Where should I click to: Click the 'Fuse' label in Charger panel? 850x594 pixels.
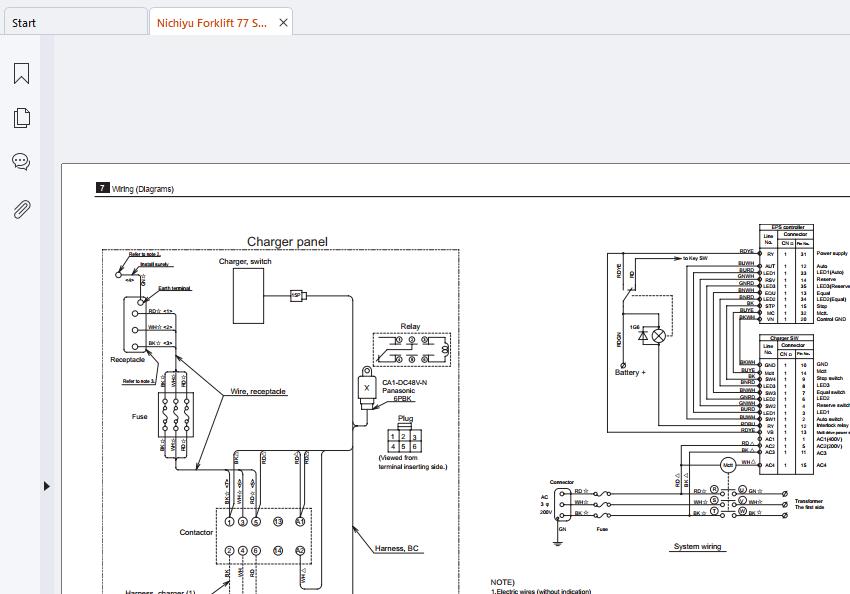(139, 416)
